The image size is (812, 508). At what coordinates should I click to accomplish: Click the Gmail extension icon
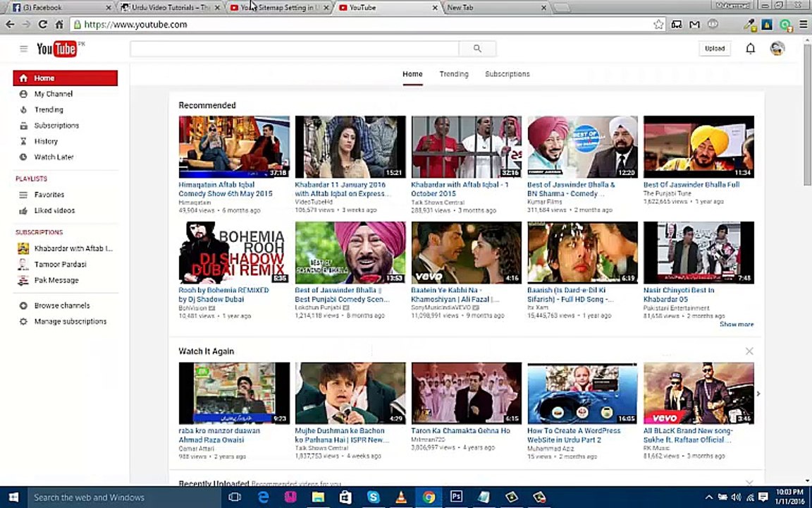pyautogui.click(x=694, y=25)
